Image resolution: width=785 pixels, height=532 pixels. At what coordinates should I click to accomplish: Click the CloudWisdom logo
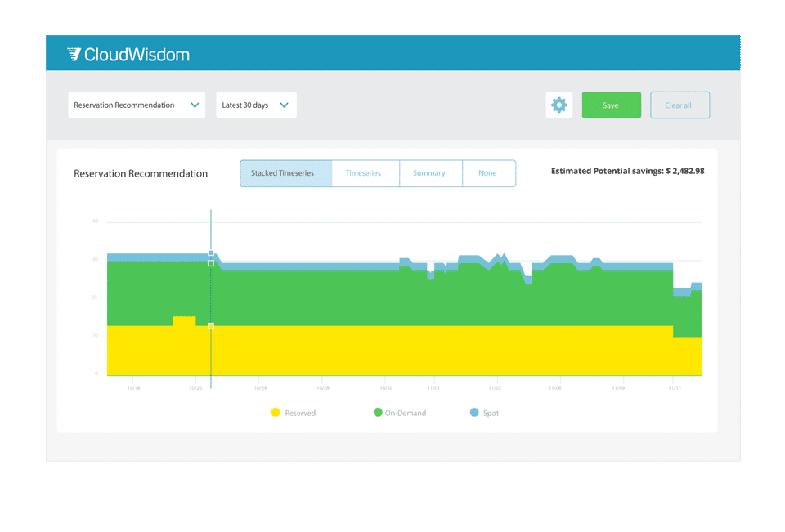click(x=128, y=54)
